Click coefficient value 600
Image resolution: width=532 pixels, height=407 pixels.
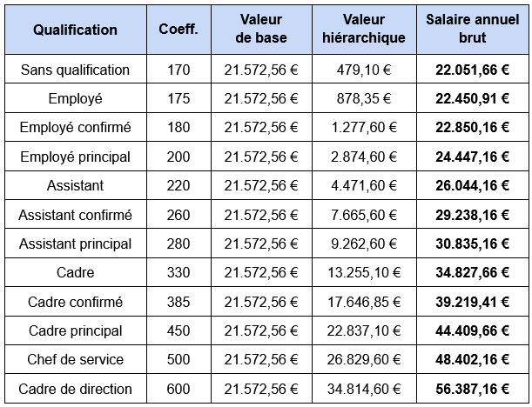[178, 389]
